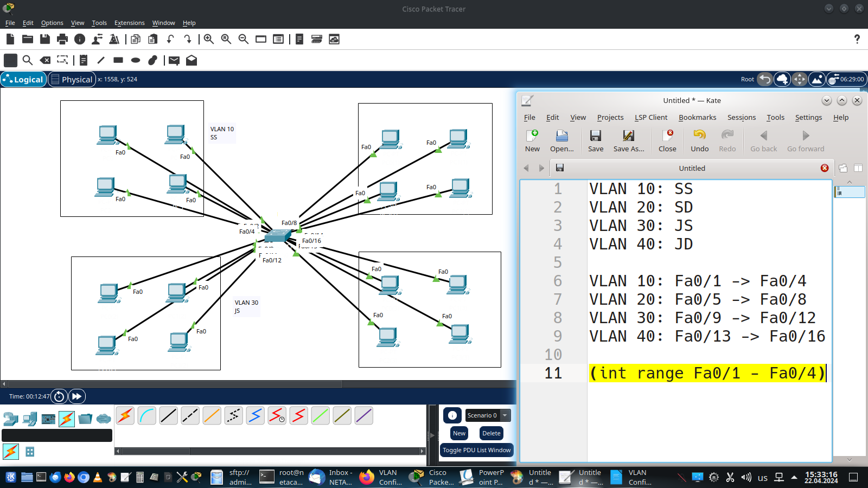Open the Tools menu in Packet Tracer

(99, 23)
